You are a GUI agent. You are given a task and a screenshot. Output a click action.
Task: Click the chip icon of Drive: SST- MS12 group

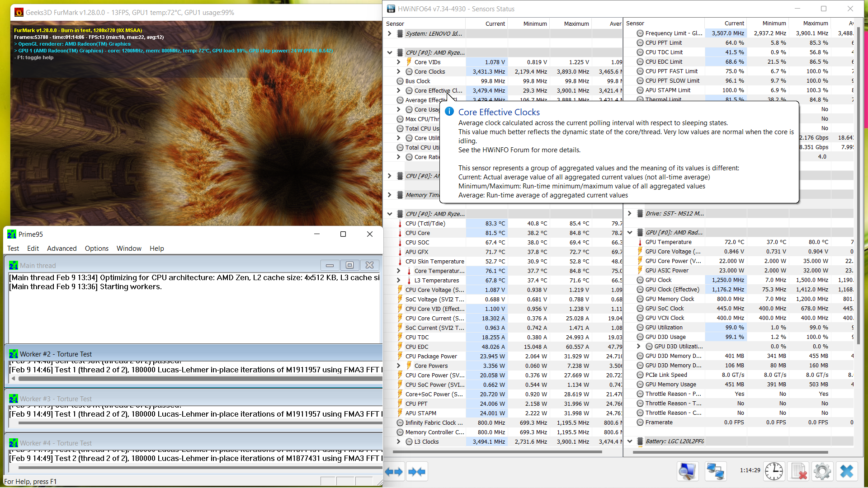point(640,214)
